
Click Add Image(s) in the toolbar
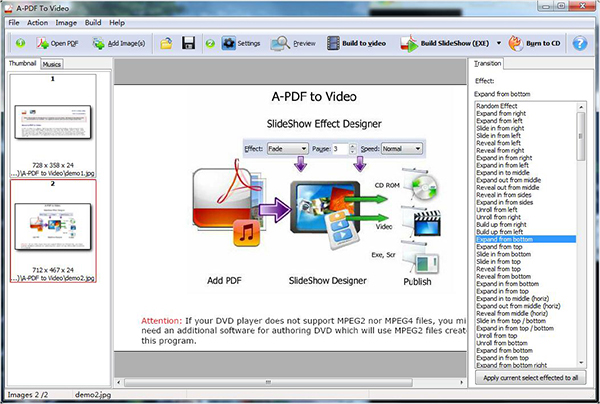point(117,44)
